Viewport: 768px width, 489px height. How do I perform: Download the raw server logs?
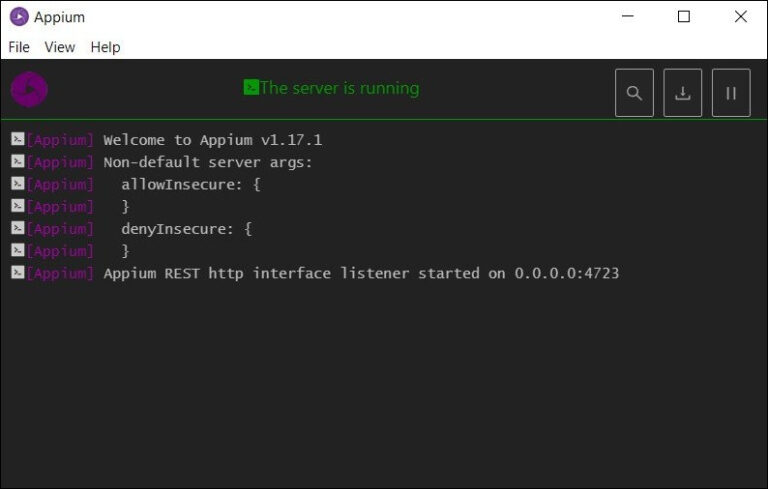pos(682,93)
